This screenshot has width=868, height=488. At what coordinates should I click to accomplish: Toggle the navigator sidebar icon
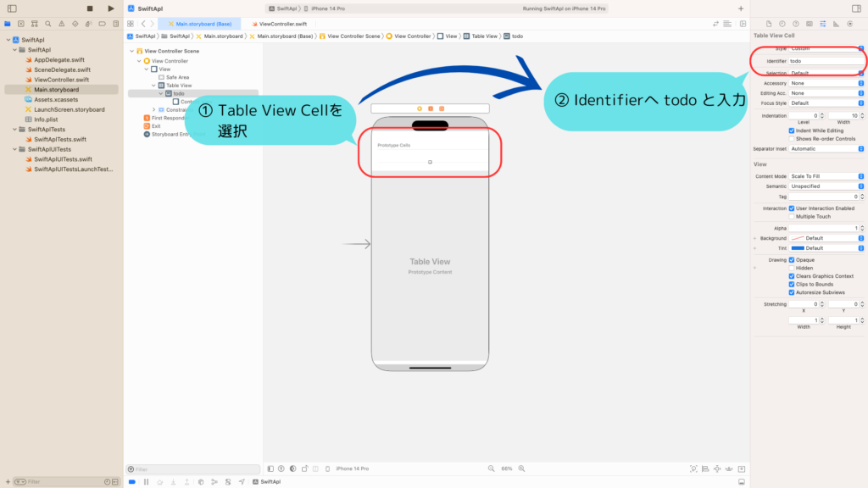(x=12, y=8)
